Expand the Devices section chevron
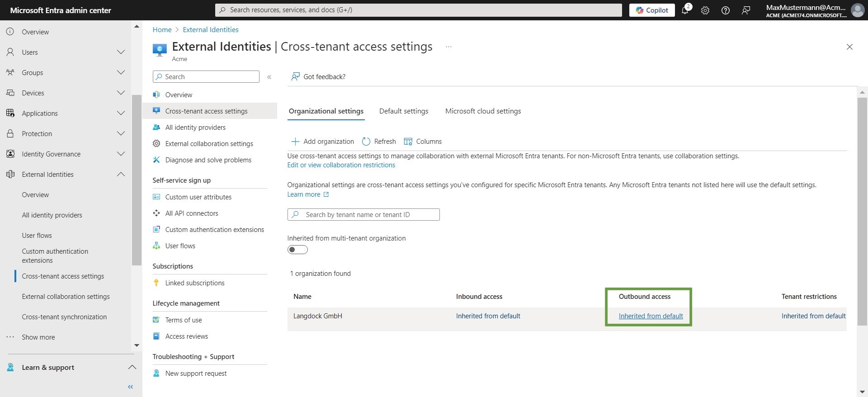The height and width of the screenshot is (397, 868). click(x=121, y=93)
